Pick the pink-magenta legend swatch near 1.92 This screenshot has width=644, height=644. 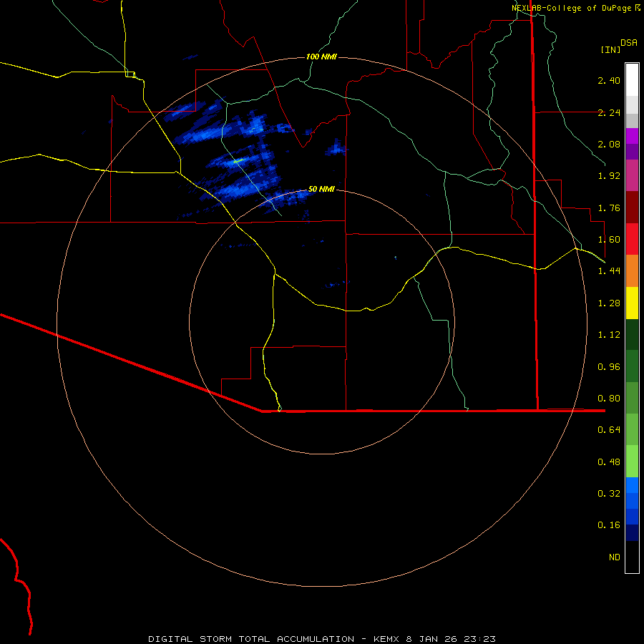coord(632,175)
